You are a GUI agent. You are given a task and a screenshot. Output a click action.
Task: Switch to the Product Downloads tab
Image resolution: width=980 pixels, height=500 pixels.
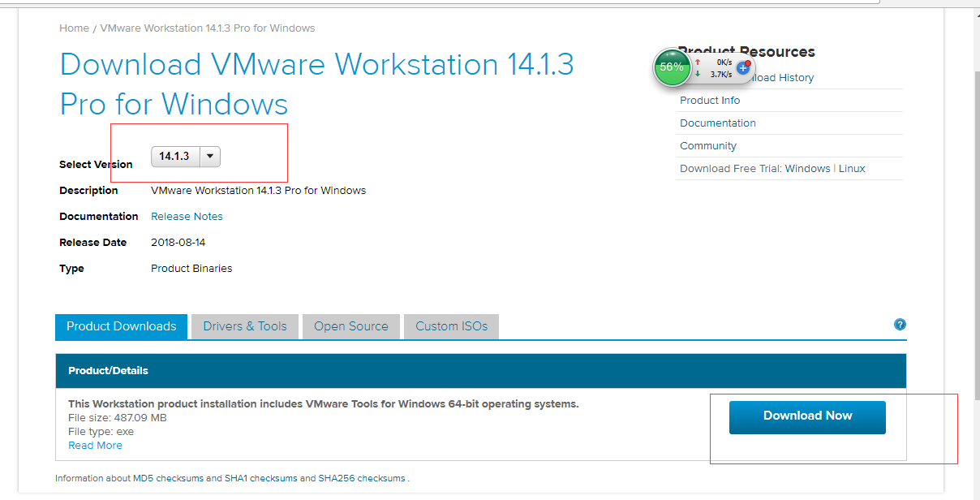pos(122,326)
